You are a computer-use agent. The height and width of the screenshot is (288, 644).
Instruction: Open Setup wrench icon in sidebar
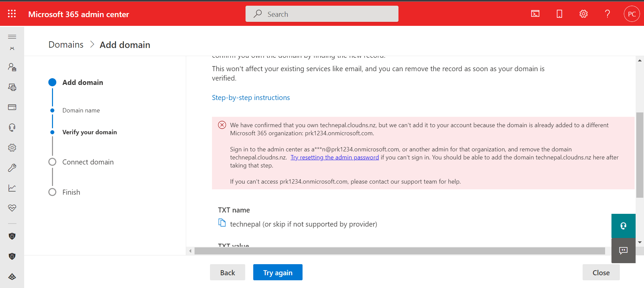point(12,168)
